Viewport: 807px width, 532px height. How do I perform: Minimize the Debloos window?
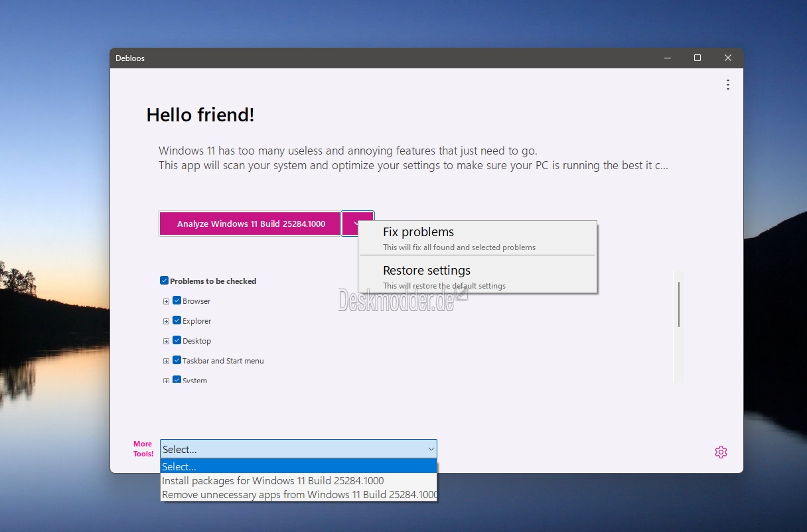click(x=667, y=58)
